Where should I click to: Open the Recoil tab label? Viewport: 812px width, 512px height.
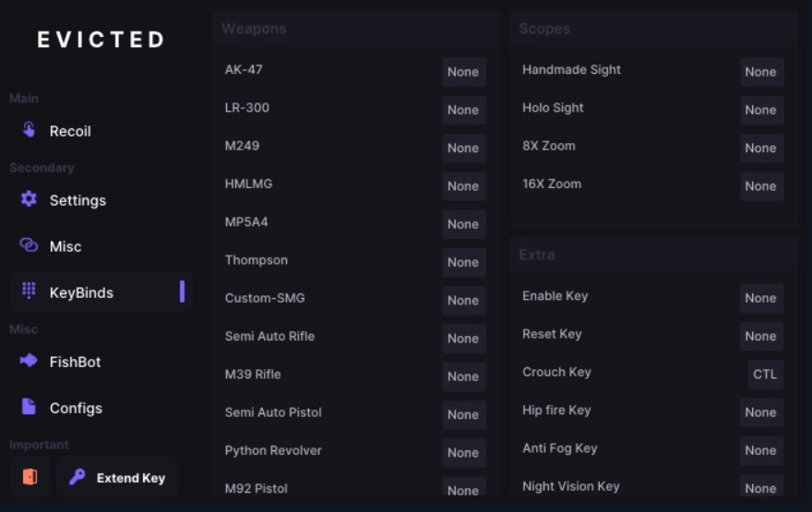point(70,131)
